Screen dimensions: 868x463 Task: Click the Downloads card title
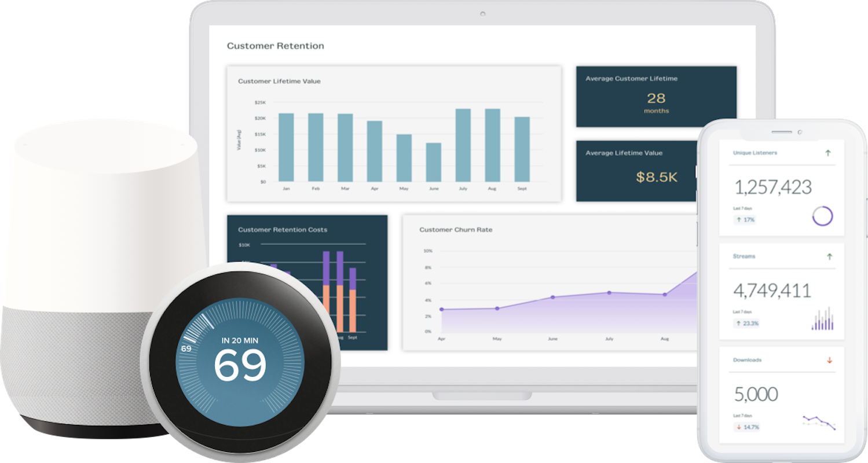pyautogui.click(x=747, y=360)
